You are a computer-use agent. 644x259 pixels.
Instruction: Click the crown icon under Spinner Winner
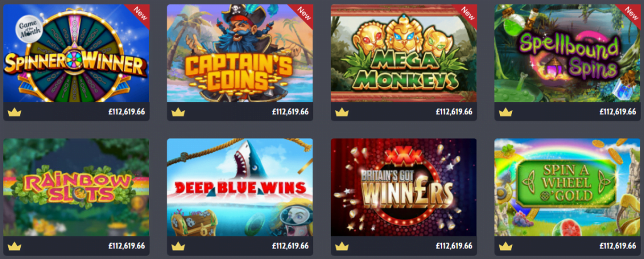coord(14,112)
